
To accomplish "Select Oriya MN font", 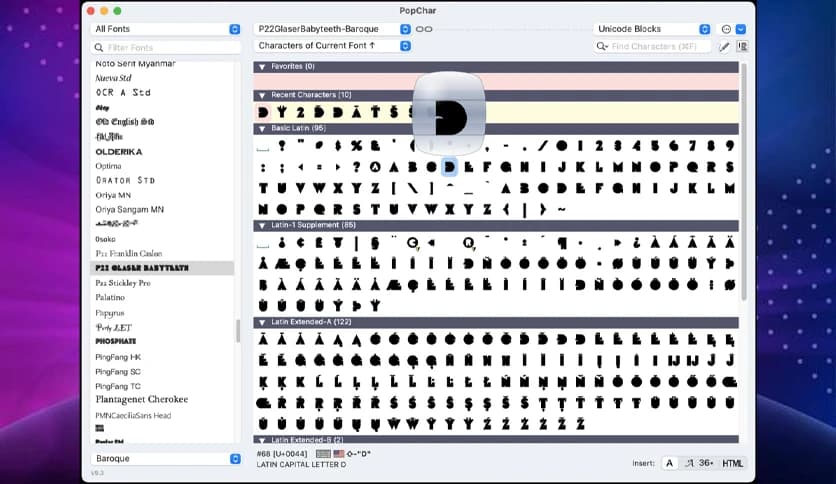I will coord(113,195).
